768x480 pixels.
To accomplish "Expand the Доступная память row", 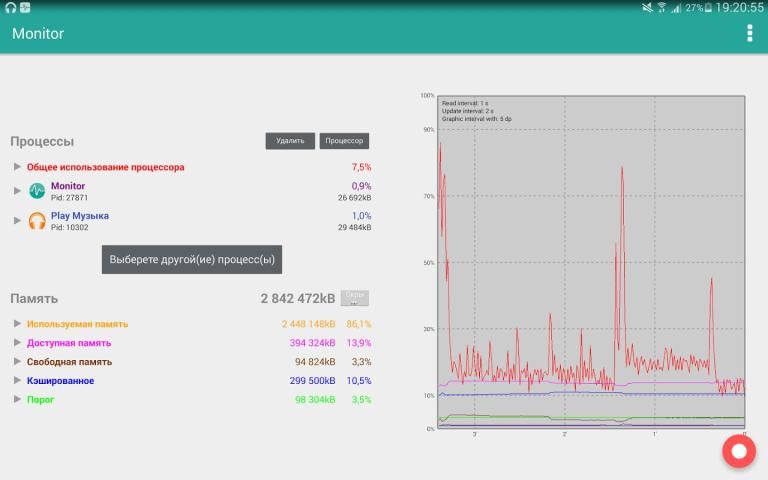I will (x=17, y=343).
